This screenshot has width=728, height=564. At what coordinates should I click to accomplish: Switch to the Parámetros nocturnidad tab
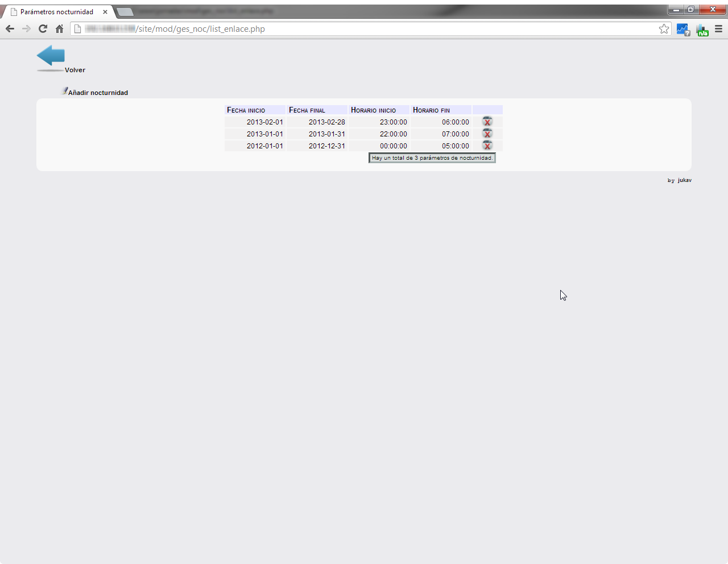pyautogui.click(x=56, y=12)
